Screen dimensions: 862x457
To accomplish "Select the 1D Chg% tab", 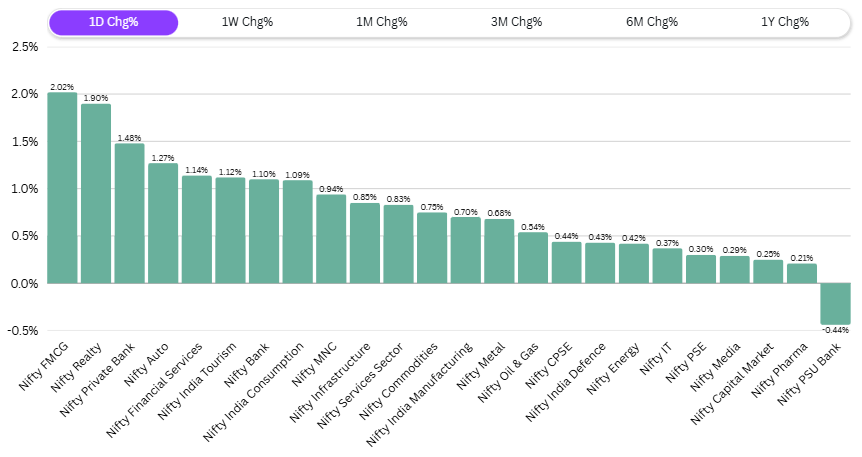I will pyautogui.click(x=113, y=22).
